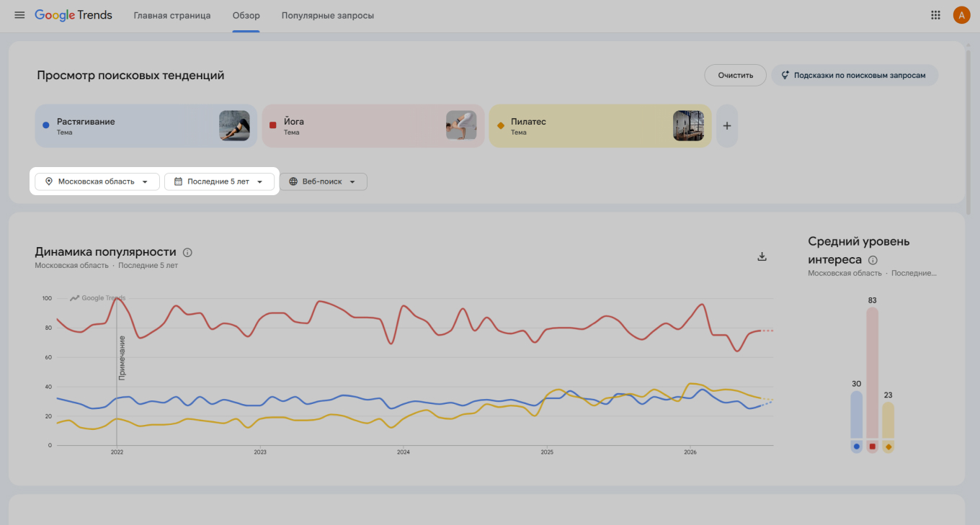Download the interest-over-time chart data
This screenshot has height=525, width=980.
pyautogui.click(x=762, y=257)
